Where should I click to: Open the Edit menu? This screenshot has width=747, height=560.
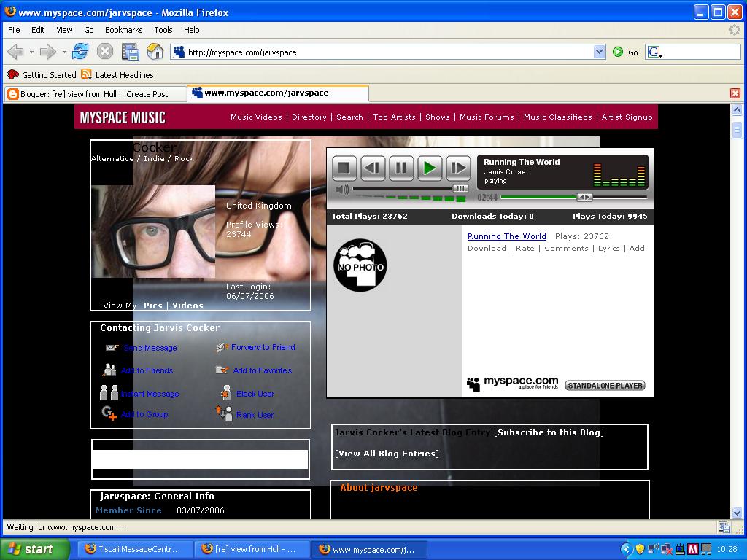[x=38, y=30]
